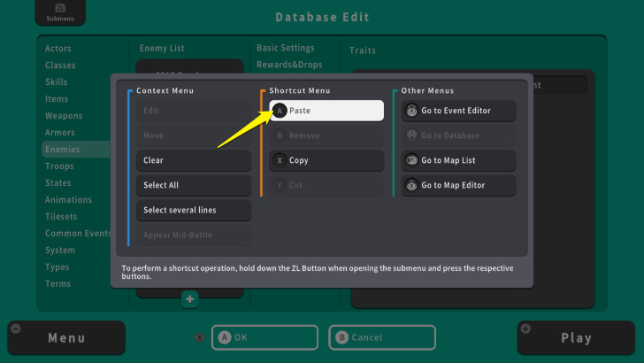Viewport: 644px width, 363px height.
Task: Click the Event Editor stick icon
Action: click(411, 111)
